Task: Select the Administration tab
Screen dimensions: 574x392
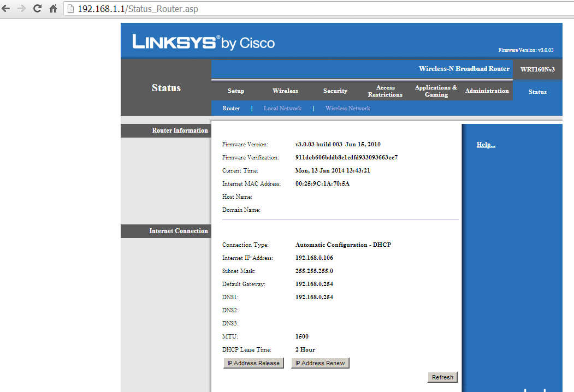Action: point(487,91)
